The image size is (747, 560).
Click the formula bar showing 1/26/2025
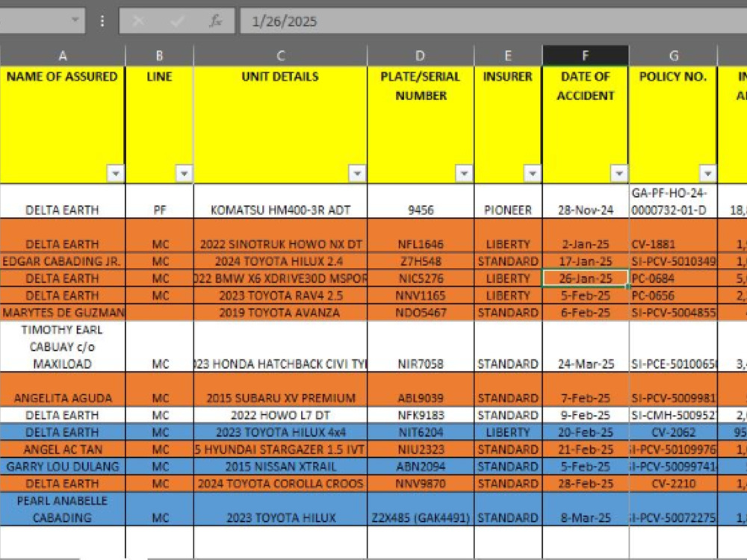493,21
